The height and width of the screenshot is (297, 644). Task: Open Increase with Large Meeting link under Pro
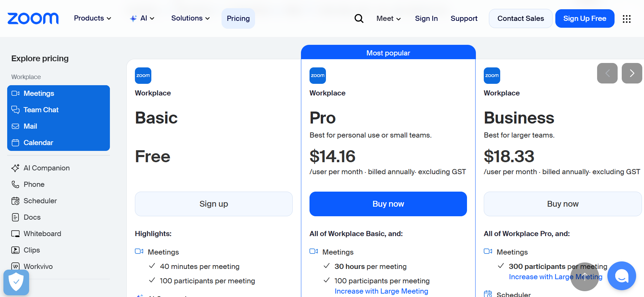(x=381, y=291)
